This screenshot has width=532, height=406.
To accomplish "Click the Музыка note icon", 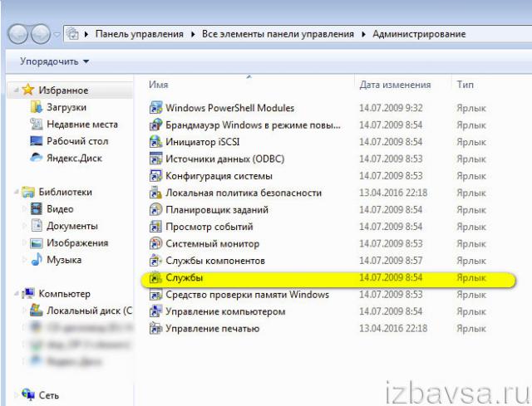I will pos(37,260).
